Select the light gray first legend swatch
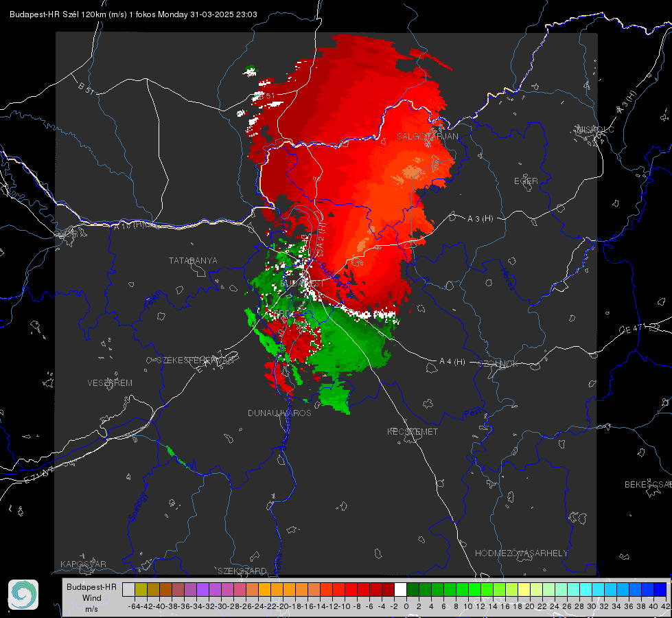 (128, 589)
